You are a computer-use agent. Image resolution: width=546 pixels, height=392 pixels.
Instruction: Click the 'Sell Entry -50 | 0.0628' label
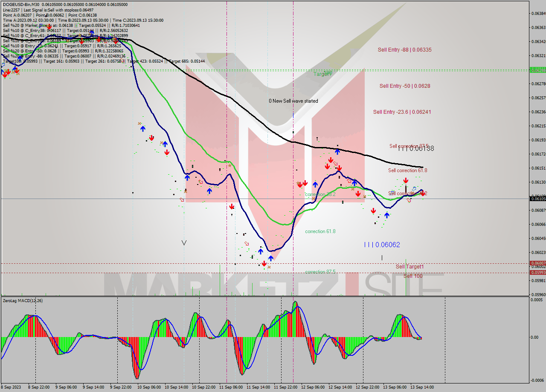click(405, 86)
